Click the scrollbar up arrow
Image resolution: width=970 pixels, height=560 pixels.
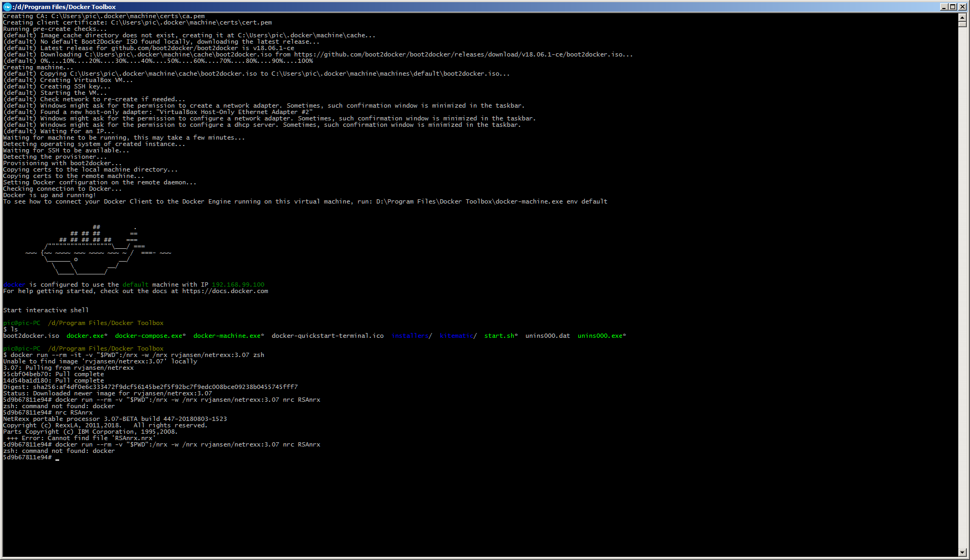(962, 17)
